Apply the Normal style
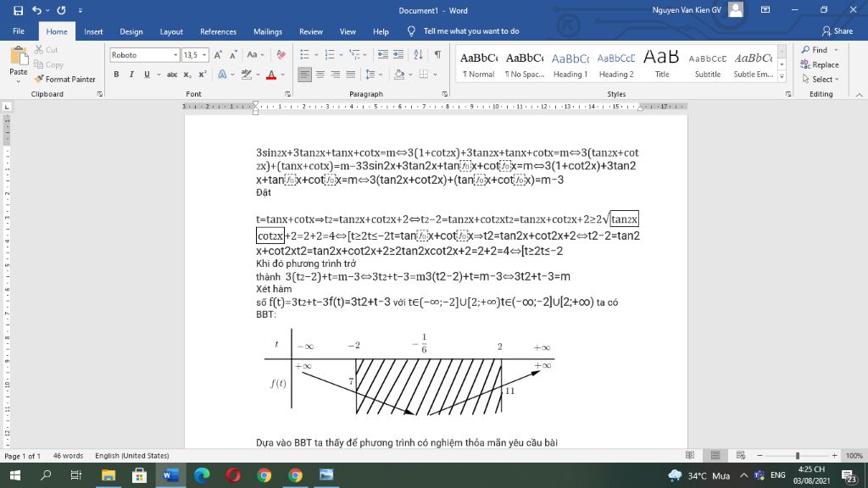This screenshot has width=868, height=488. point(479,64)
